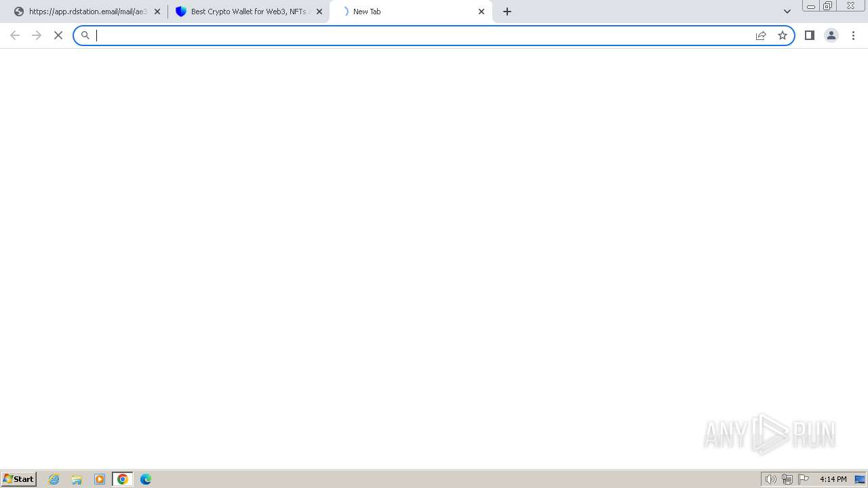This screenshot has height=488, width=868.
Task: Toggle the Chrome side panel
Action: pos(810,35)
